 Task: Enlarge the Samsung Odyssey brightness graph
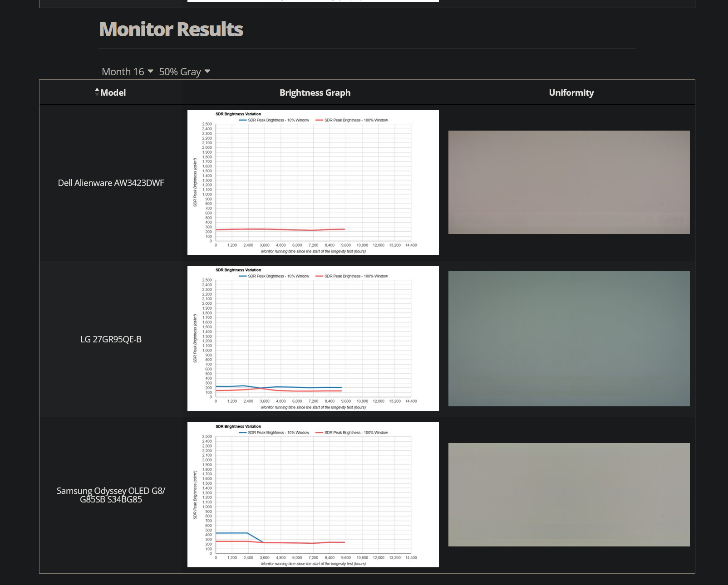coord(313,495)
